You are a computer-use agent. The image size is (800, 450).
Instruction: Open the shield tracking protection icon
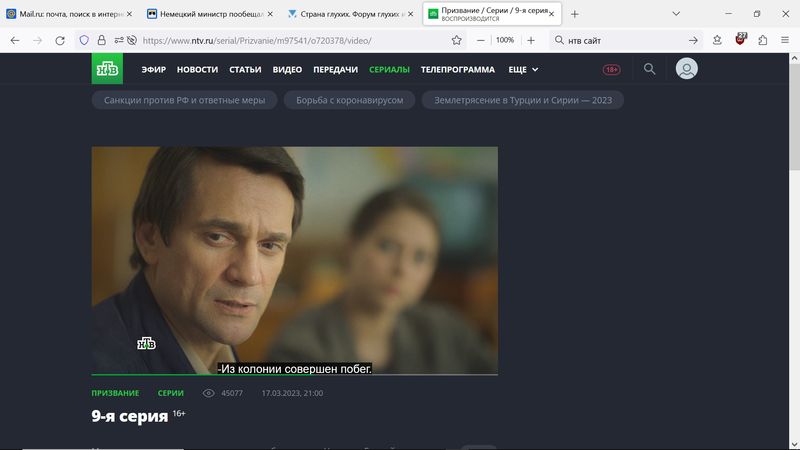click(x=84, y=40)
